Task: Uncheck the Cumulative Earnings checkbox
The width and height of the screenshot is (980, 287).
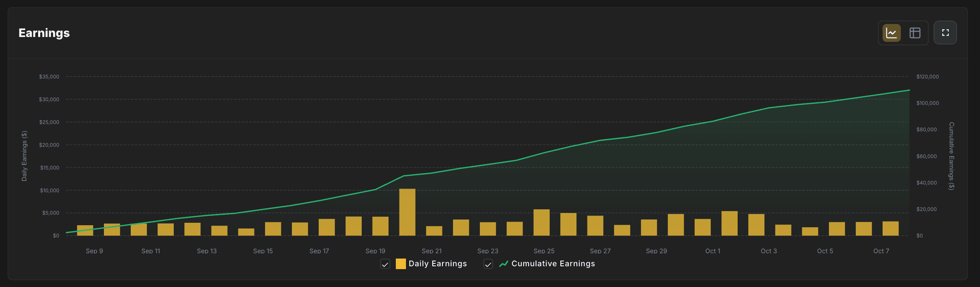Action: pos(488,264)
